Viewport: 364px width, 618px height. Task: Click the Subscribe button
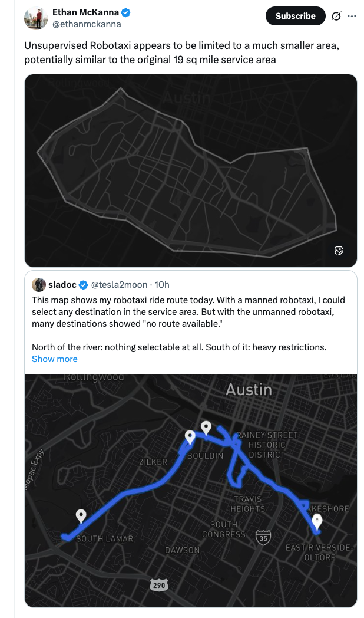(295, 16)
